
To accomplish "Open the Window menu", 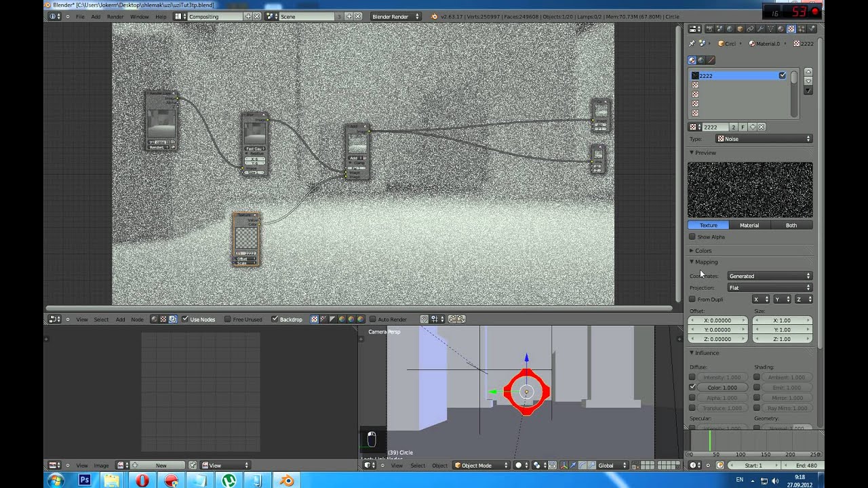I will (x=139, y=16).
